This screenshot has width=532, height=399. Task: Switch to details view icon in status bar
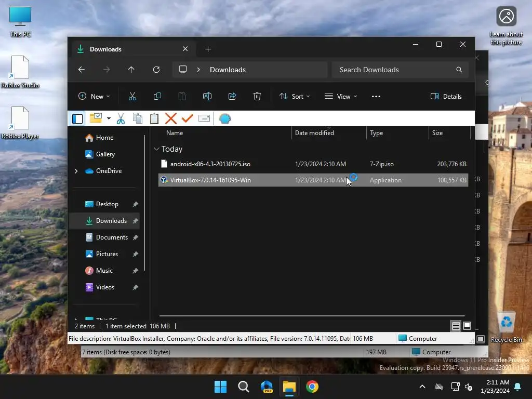coord(456,326)
